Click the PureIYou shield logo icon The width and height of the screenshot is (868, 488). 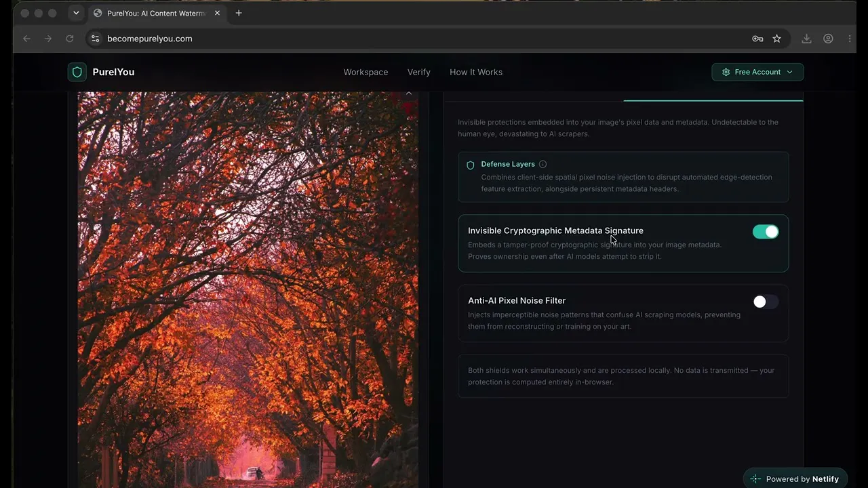click(x=77, y=72)
